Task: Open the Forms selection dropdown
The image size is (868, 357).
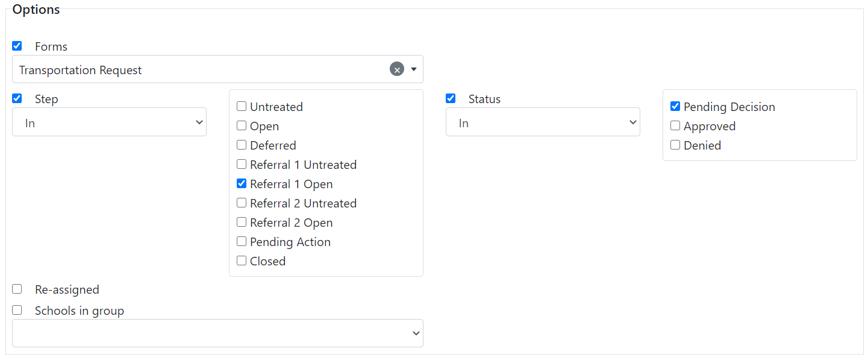Action: point(413,69)
